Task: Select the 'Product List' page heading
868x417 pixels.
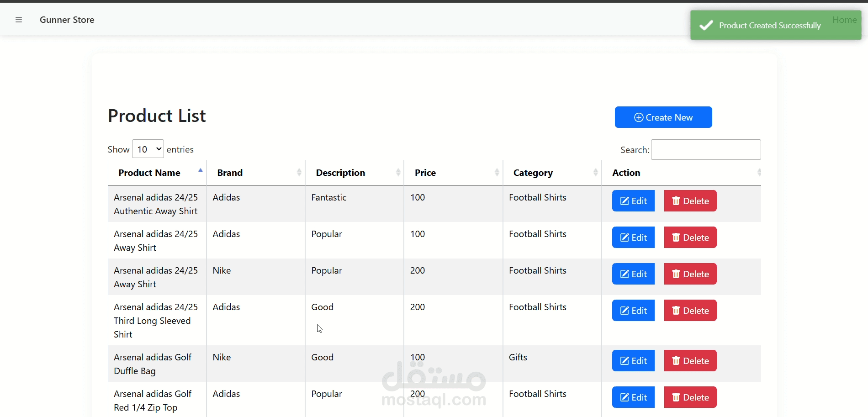Action: 157,116
